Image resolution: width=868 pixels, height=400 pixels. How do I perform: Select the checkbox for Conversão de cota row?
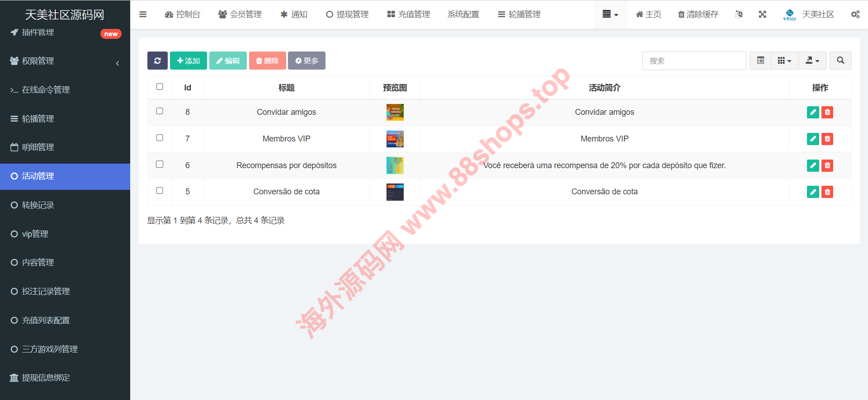pos(160,191)
